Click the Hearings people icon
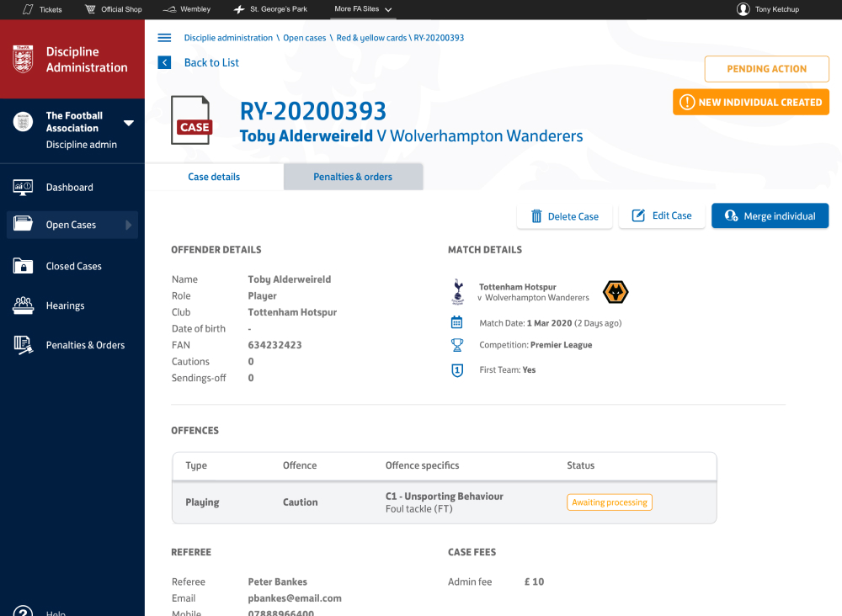 [23, 305]
